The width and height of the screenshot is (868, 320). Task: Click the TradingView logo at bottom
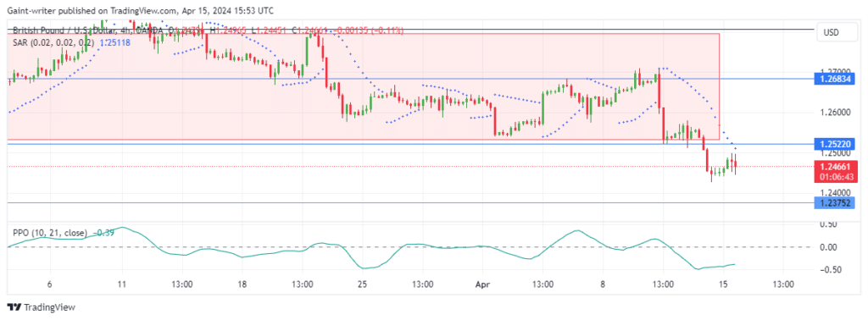pos(41,307)
